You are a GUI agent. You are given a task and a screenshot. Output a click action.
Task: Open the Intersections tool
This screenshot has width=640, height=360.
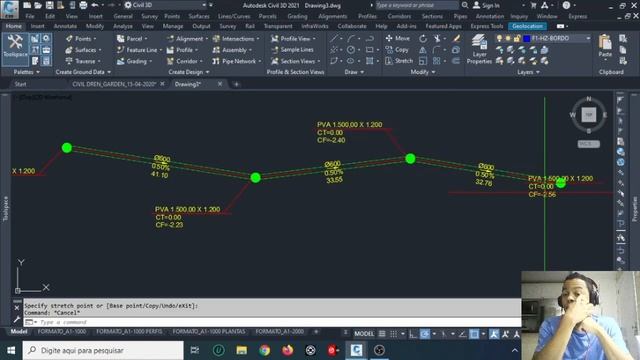click(235, 39)
